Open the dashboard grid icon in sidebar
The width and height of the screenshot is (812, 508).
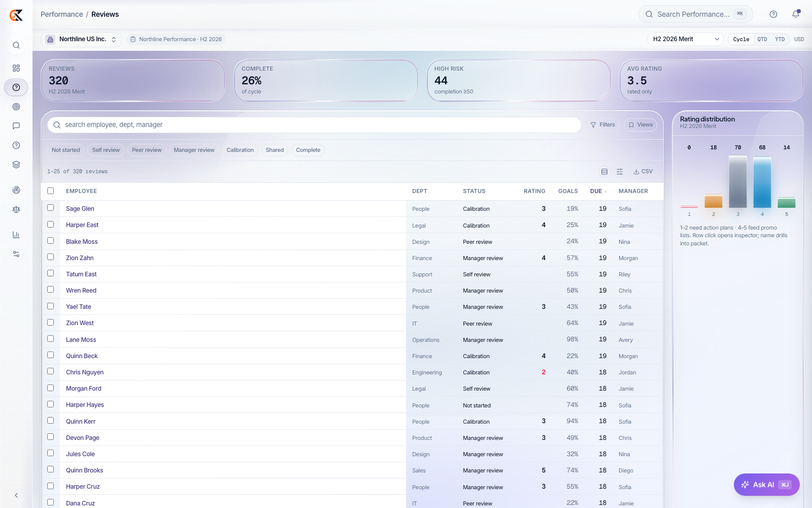tap(16, 68)
